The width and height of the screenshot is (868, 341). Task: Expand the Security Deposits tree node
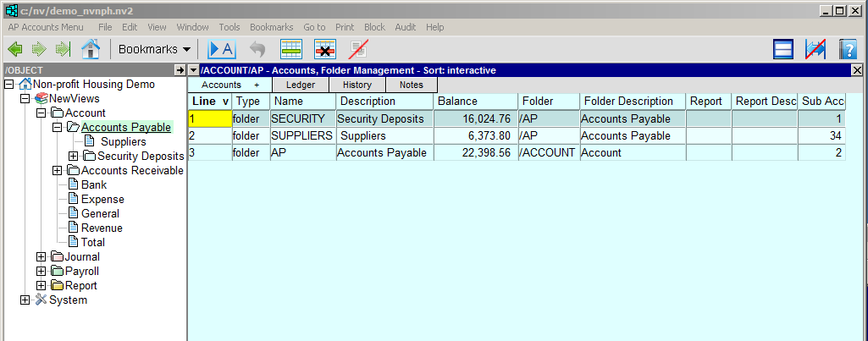74,157
